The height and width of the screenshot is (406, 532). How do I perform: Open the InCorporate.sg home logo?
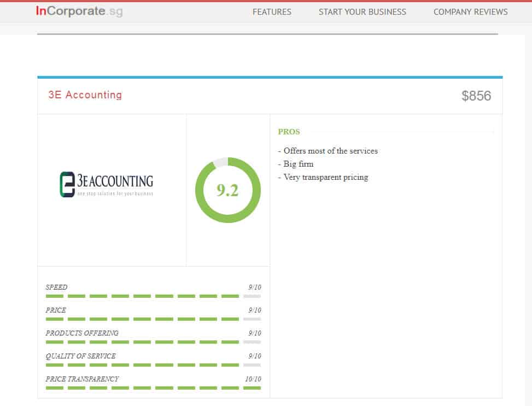tap(79, 11)
